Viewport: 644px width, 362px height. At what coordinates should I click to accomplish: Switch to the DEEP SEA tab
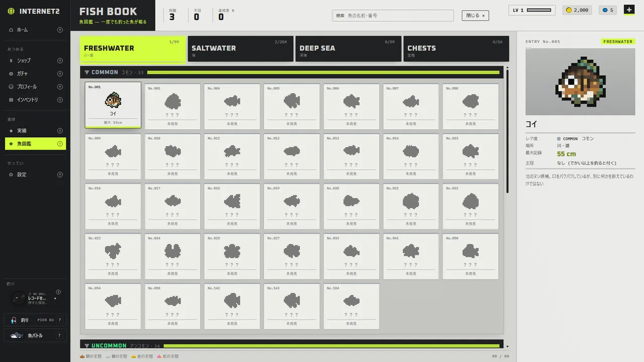pos(348,49)
